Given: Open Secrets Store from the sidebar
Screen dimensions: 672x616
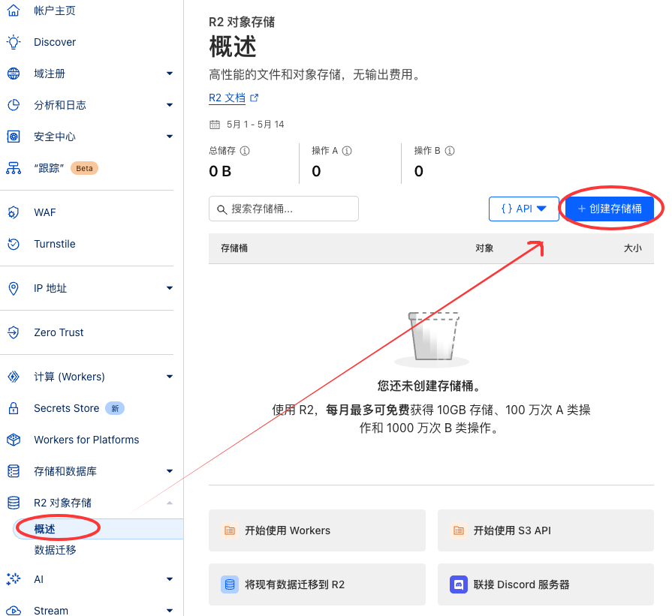Looking at the screenshot, I should (66, 408).
